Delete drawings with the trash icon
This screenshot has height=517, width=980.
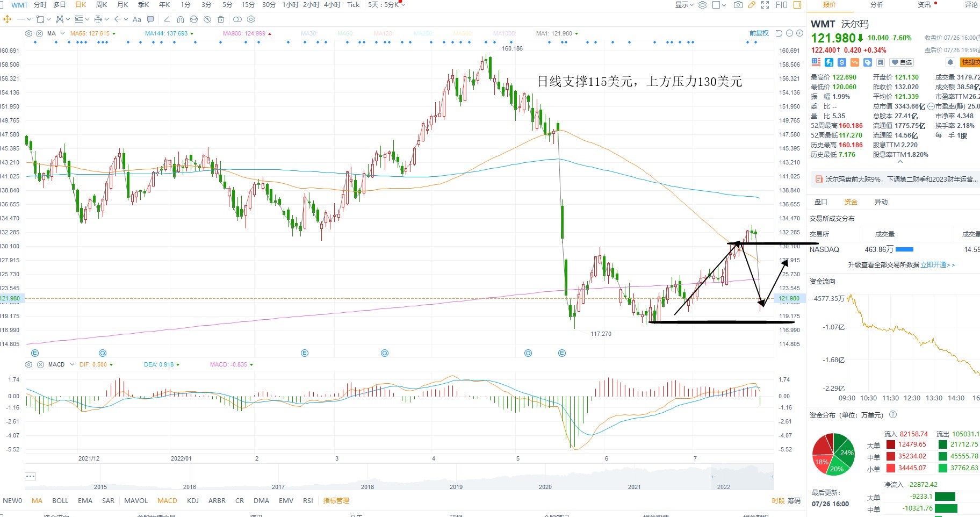[221, 19]
